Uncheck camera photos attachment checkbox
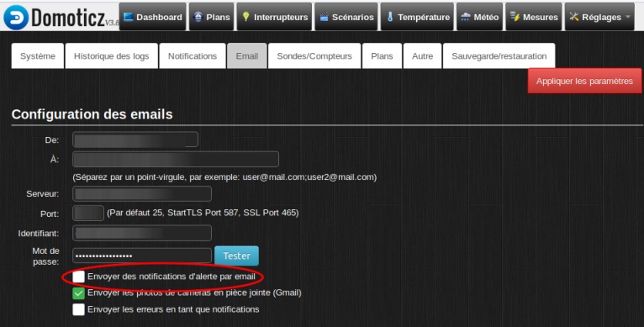The image size is (644, 327). 78,293
